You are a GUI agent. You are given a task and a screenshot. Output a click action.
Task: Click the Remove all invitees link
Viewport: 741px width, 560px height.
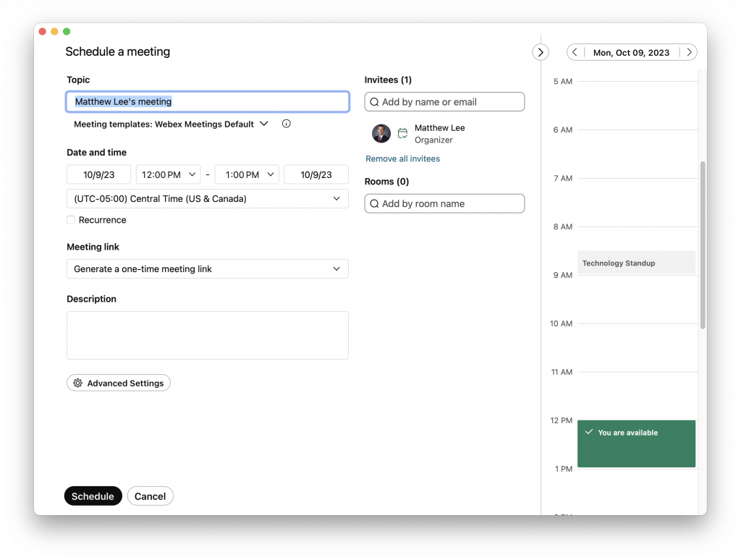point(402,158)
